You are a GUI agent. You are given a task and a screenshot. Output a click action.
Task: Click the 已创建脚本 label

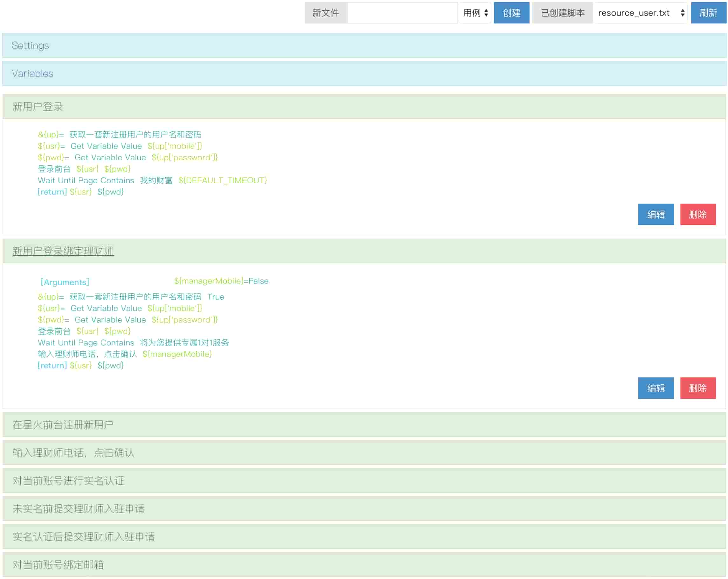pyautogui.click(x=562, y=13)
